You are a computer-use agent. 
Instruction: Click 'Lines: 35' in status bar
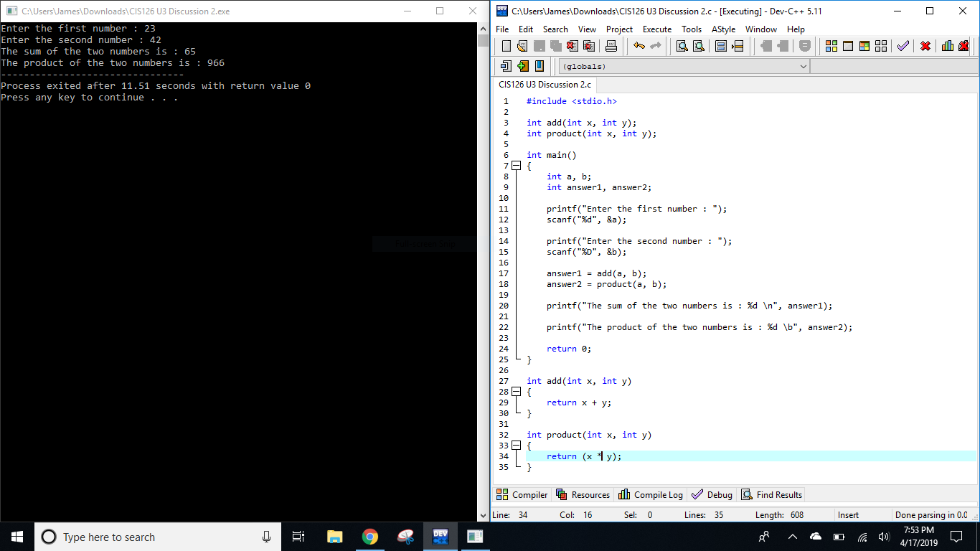704,514
